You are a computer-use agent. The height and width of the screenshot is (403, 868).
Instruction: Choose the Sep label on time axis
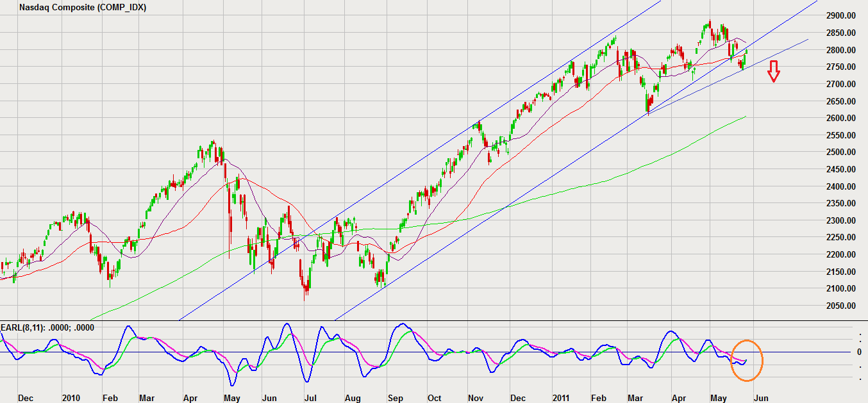[395, 398]
